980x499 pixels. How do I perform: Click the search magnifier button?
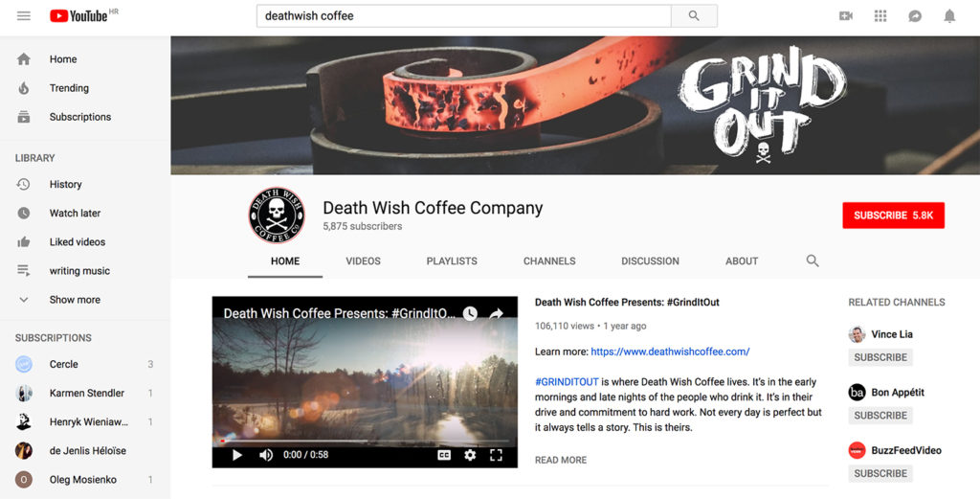[694, 15]
